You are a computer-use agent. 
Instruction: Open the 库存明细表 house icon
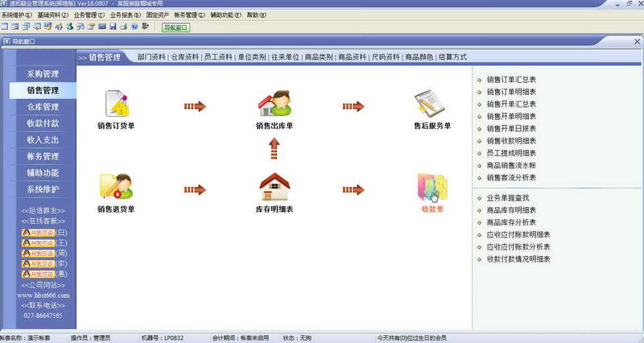pos(275,187)
